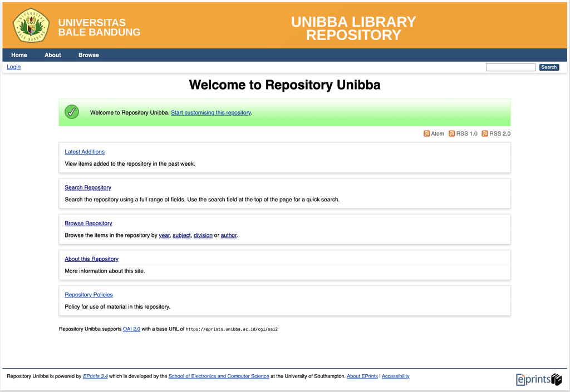Click the OAI base URL text
The image size is (570, 392).
tap(232, 329)
